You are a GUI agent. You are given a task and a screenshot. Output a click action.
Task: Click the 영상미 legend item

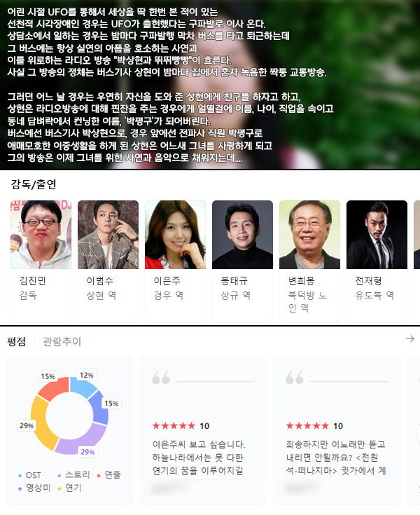(35, 488)
